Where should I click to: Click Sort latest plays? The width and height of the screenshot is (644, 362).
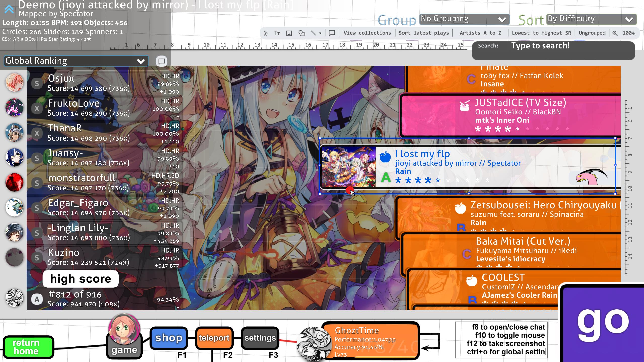tap(424, 33)
